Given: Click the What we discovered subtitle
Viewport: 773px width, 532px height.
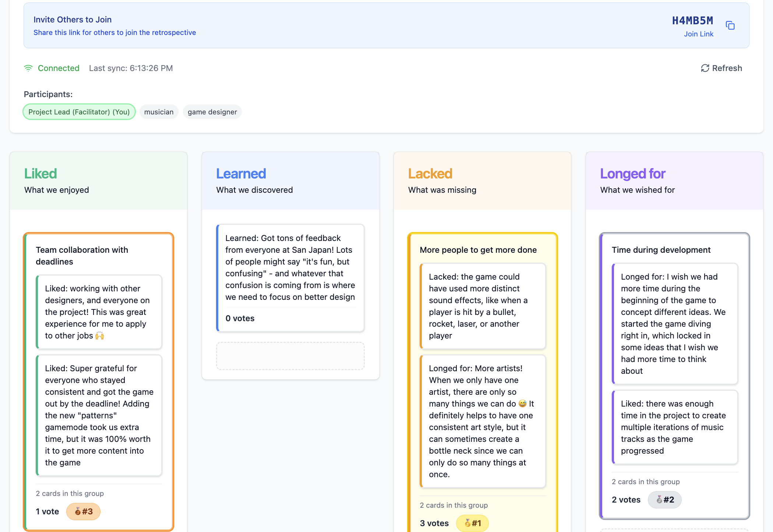Looking at the screenshot, I should (x=254, y=190).
